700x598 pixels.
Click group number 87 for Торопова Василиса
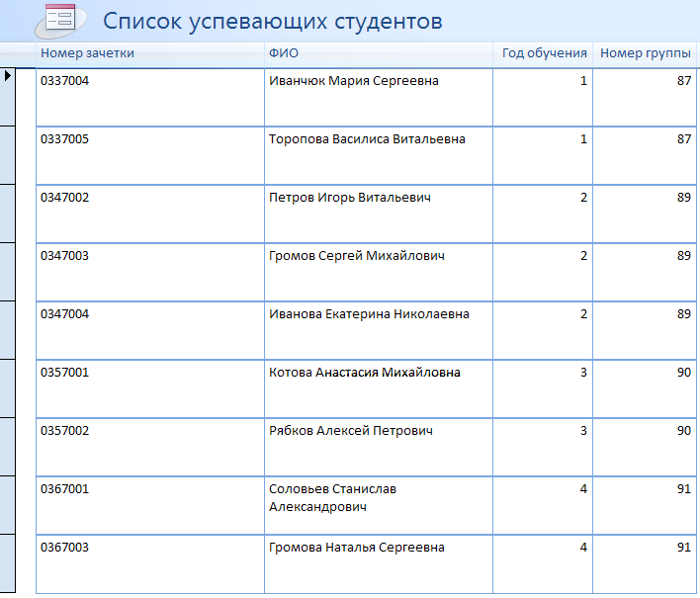[x=645, y=156]
